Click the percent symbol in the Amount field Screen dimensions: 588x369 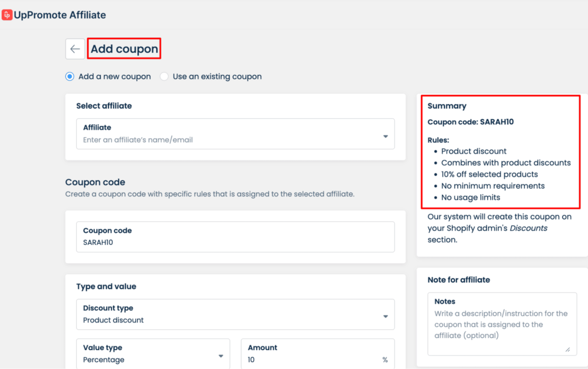coord(385,360)
